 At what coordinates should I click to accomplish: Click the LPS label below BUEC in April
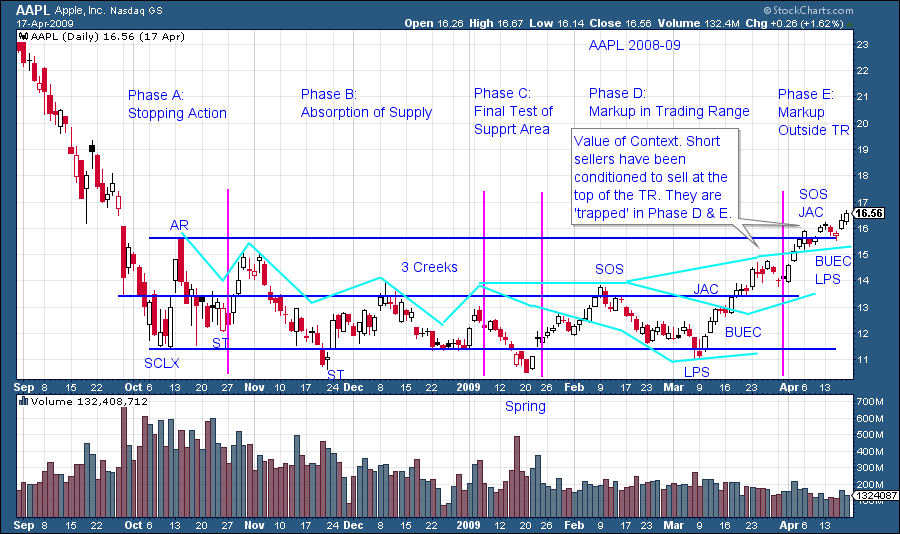(828, 279)
